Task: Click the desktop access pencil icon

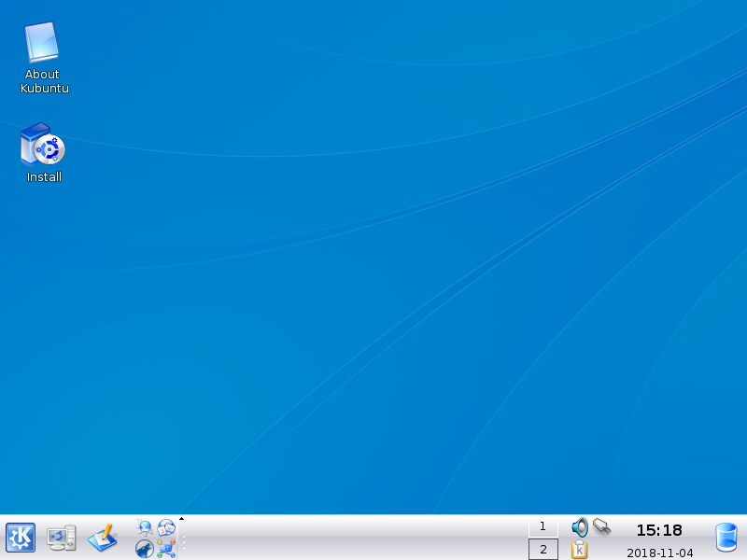Action: point(102,538)
